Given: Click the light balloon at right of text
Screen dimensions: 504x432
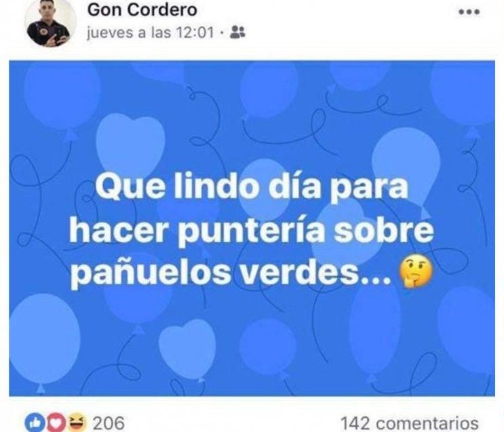Looking at the screenshot, I should point(406,167).
